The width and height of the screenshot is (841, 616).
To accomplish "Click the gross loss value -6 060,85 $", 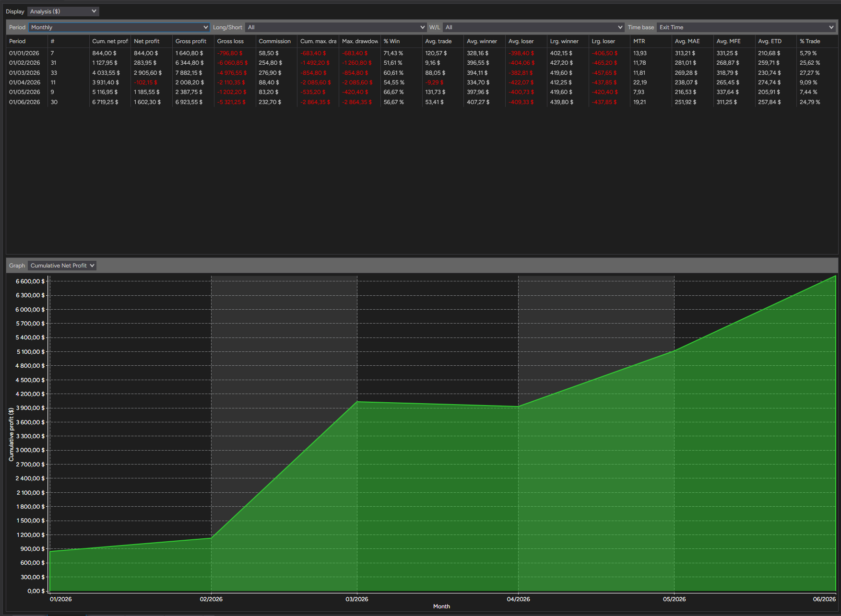I will (233, 63).
